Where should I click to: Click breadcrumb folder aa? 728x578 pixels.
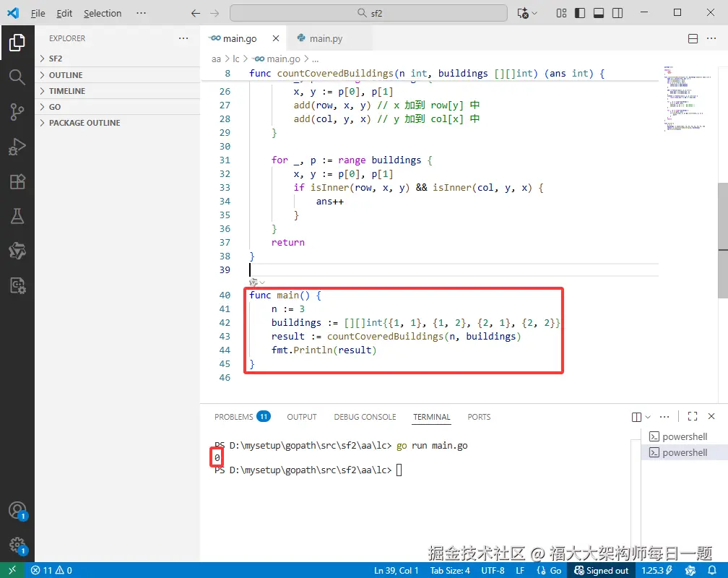tap(216, 59)
